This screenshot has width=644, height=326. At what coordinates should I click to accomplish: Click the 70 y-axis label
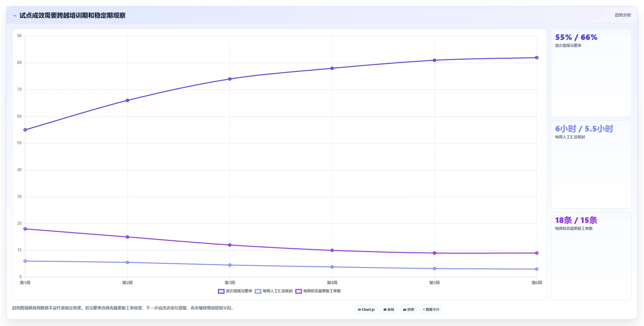point(19,90)
